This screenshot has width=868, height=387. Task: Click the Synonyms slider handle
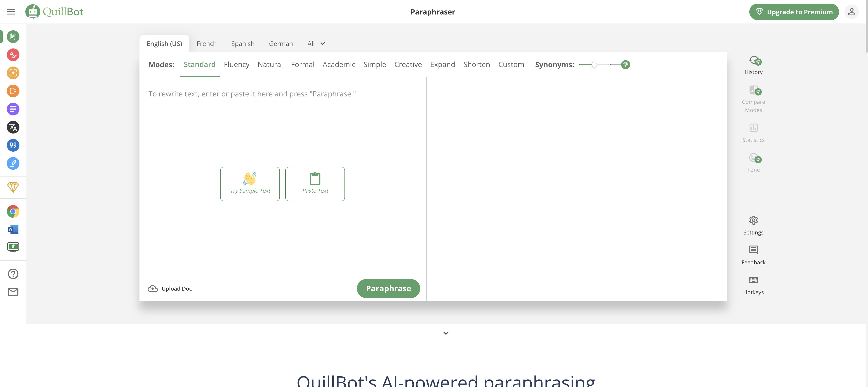[x=594, y=64]
